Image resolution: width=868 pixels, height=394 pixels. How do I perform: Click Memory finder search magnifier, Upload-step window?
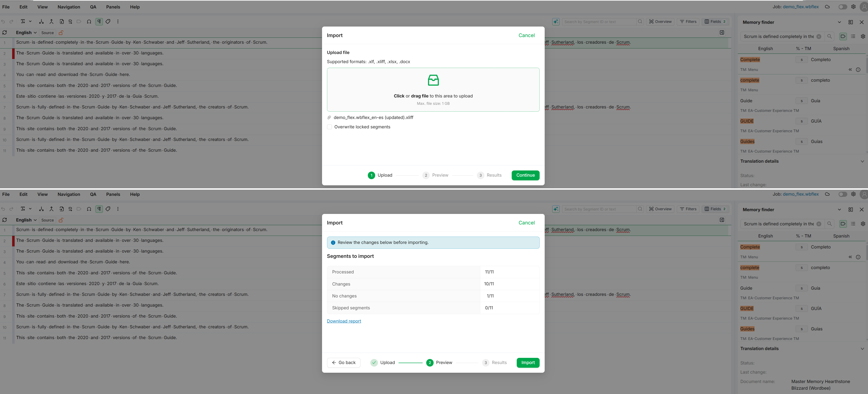(x=830, y=36)
